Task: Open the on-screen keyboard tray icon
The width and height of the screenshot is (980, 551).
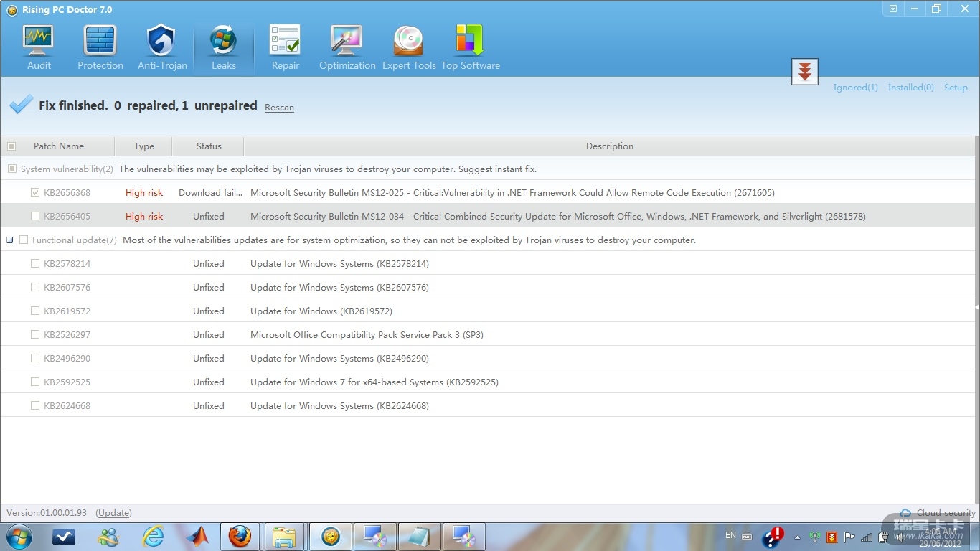Action: tap(747, 537)
